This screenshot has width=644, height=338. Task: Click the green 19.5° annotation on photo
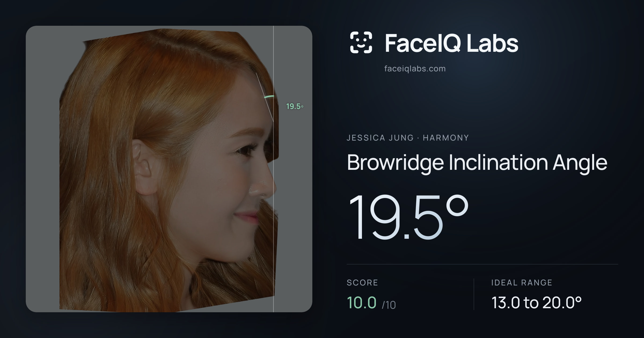pyautogui.click(x=295, y=106)
